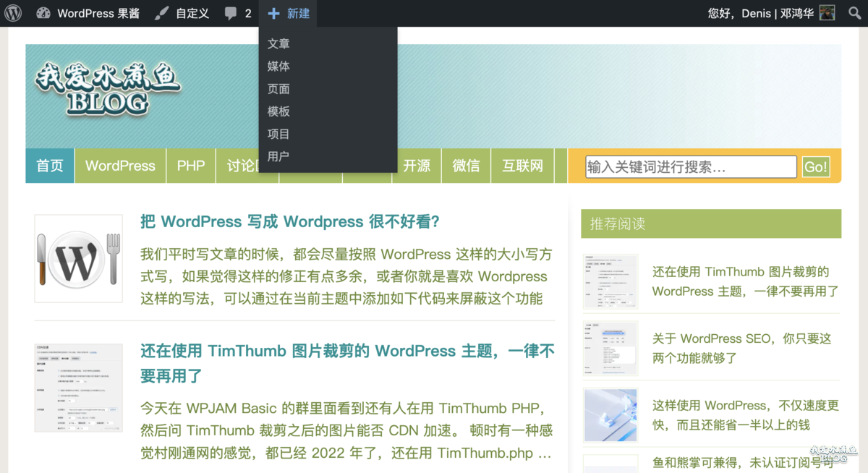The image size is (868, 473).
Task: Click the 新建 label in the admin bar
Action: point(298,14)
